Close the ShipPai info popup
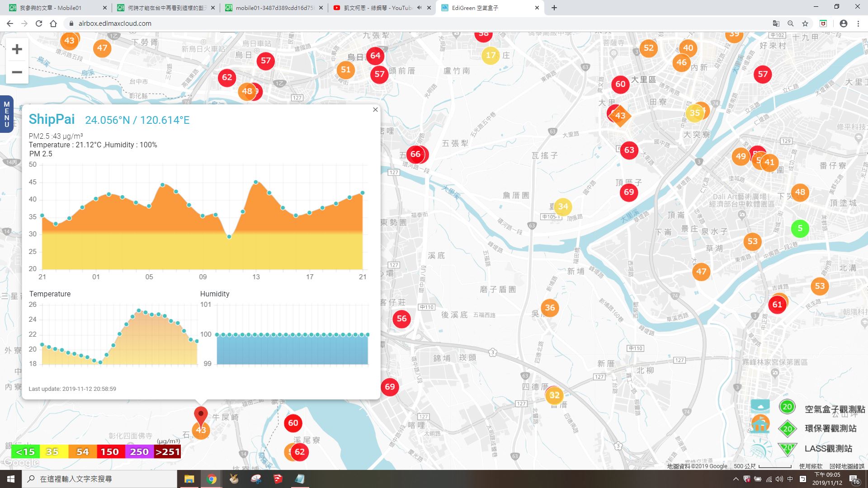Screen dimensions: 868x488 click(x=375, y=110)
